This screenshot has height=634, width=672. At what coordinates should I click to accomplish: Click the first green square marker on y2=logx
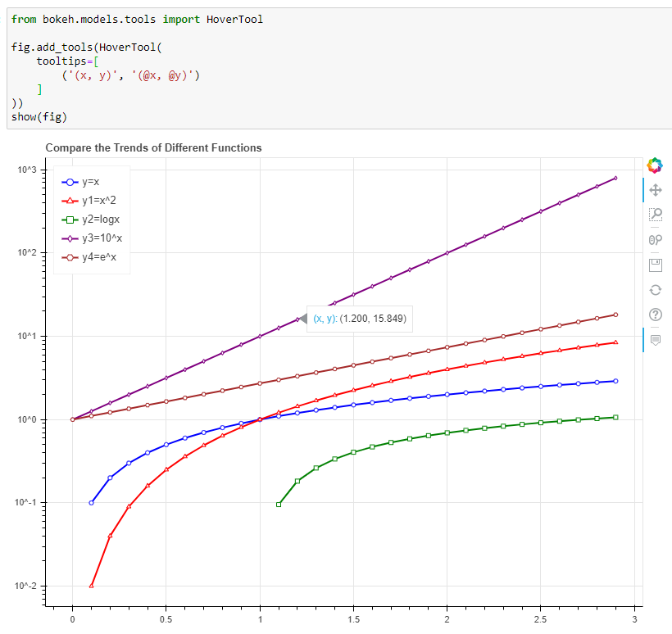coord(277,505)
